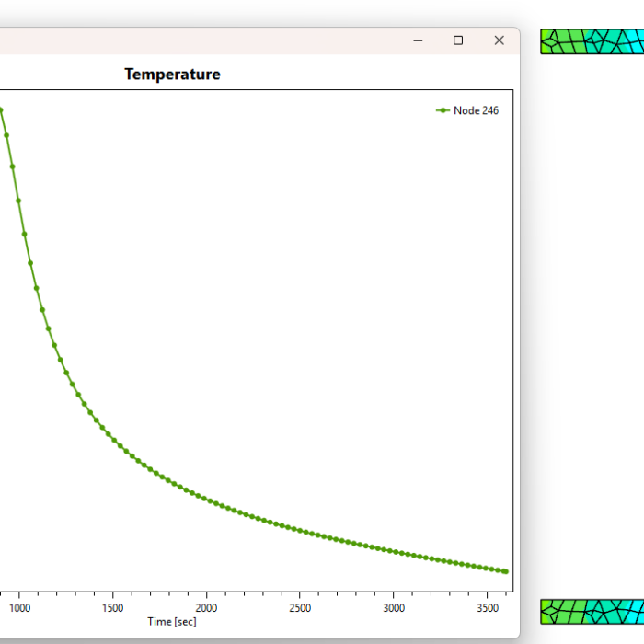Viewport: 644px width, 644px height.
Task: Click the green legend marker for Node 246
Action: click(443, 110)
